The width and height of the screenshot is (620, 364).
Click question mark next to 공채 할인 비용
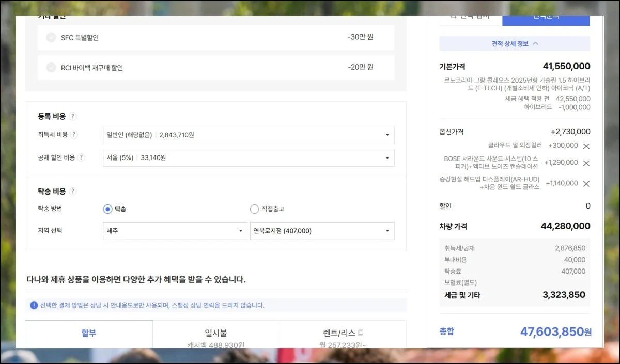(81, 157)
